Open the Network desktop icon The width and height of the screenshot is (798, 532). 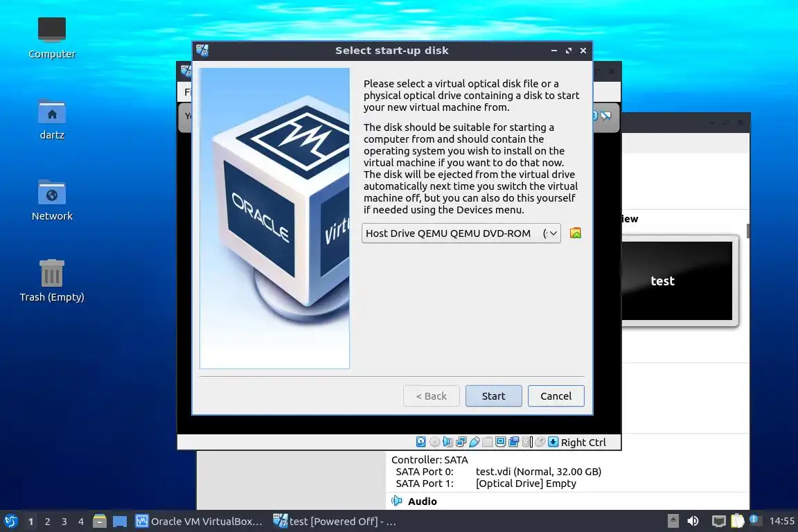coord(52,201)
